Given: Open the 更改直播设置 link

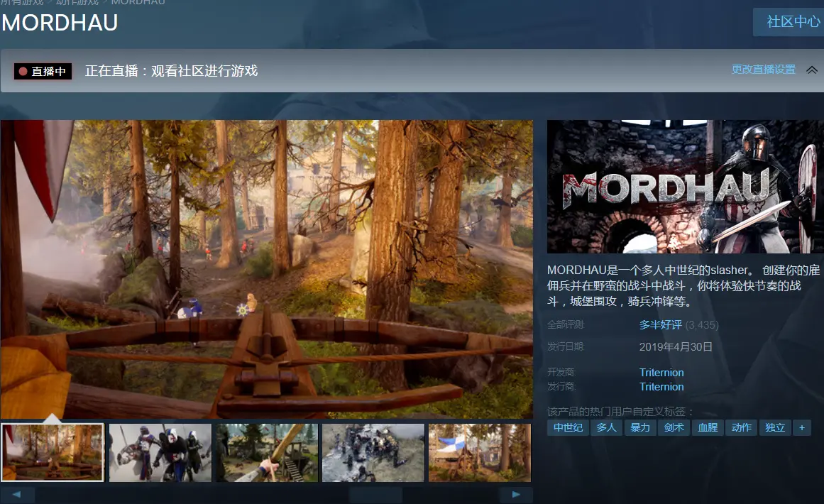Looking at the screenshot, I should 764,70.
